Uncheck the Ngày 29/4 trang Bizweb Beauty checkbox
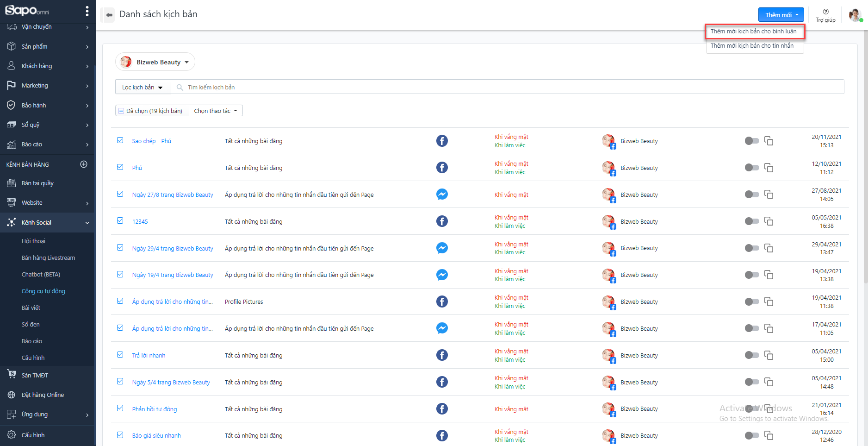The height and width of the screenshot is (446, 868). pyautogui.click(x=120, y=248)
